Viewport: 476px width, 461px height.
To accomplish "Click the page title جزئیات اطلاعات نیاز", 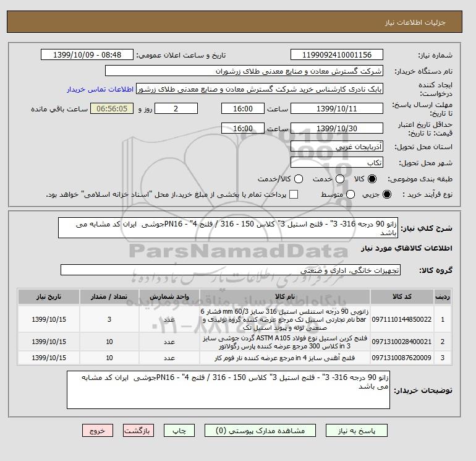I will [x=415, y=22].
